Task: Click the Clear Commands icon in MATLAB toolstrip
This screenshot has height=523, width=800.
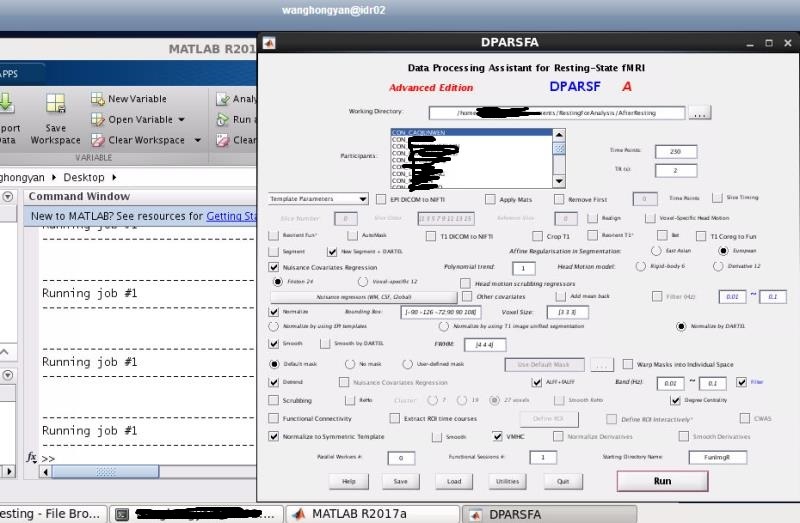Action: click(x=222, y=140)
